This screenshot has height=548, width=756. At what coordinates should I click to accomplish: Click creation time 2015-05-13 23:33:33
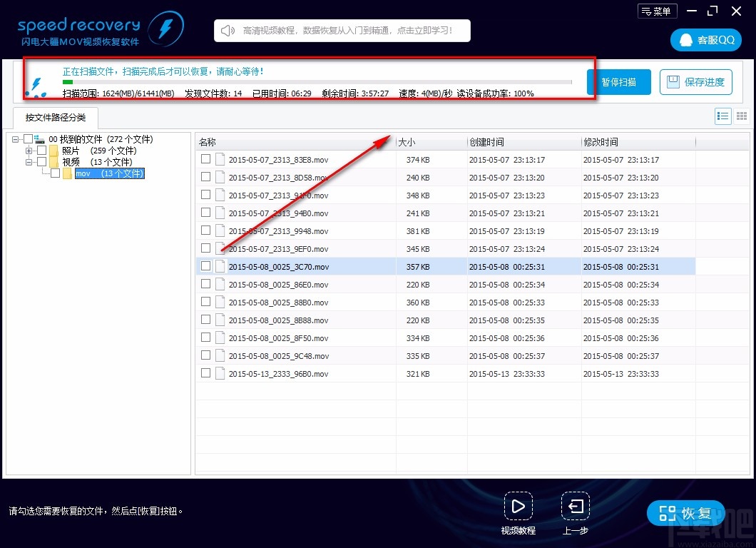506,374
